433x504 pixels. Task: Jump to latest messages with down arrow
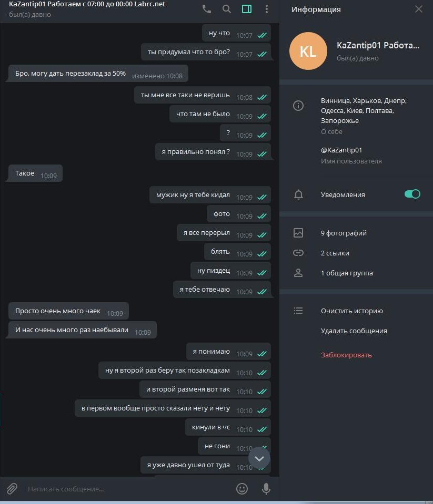(259, 458)
